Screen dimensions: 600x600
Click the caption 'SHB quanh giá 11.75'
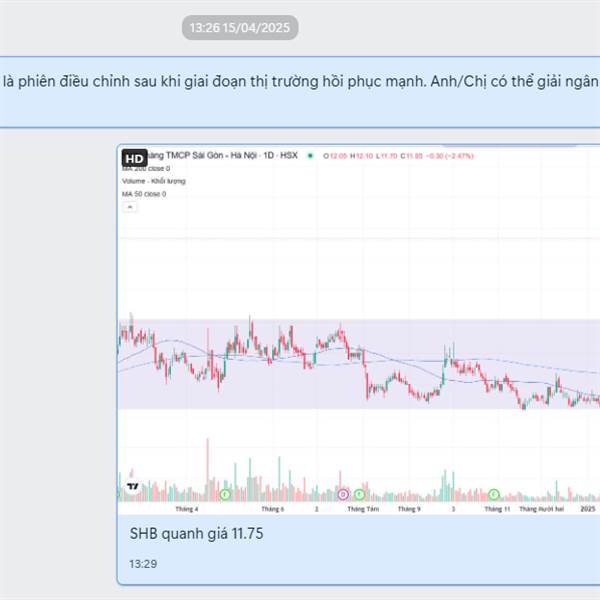point(196,533)
